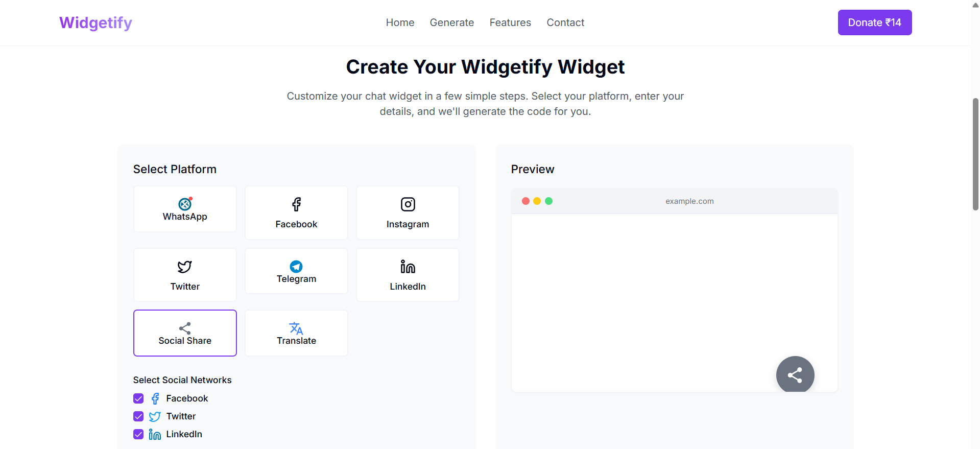Go to the Features navigation item
This screenshot has width=980, height=449.
(x=510, y=22)
